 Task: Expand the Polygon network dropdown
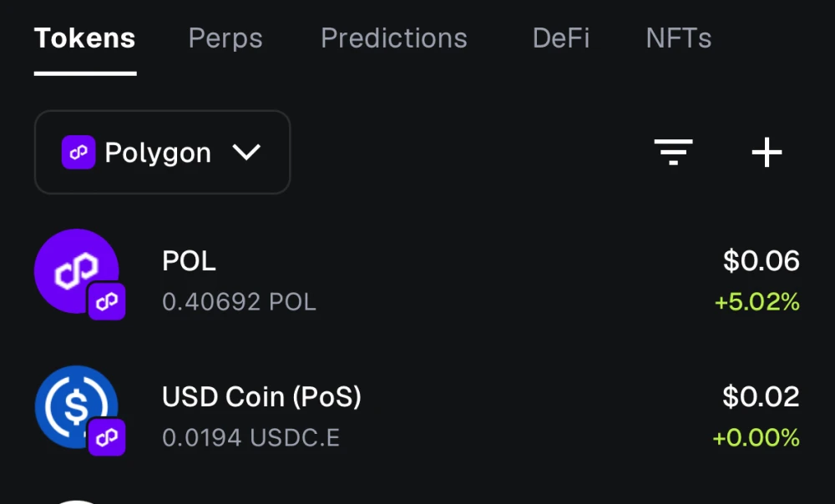coord(162,153)
